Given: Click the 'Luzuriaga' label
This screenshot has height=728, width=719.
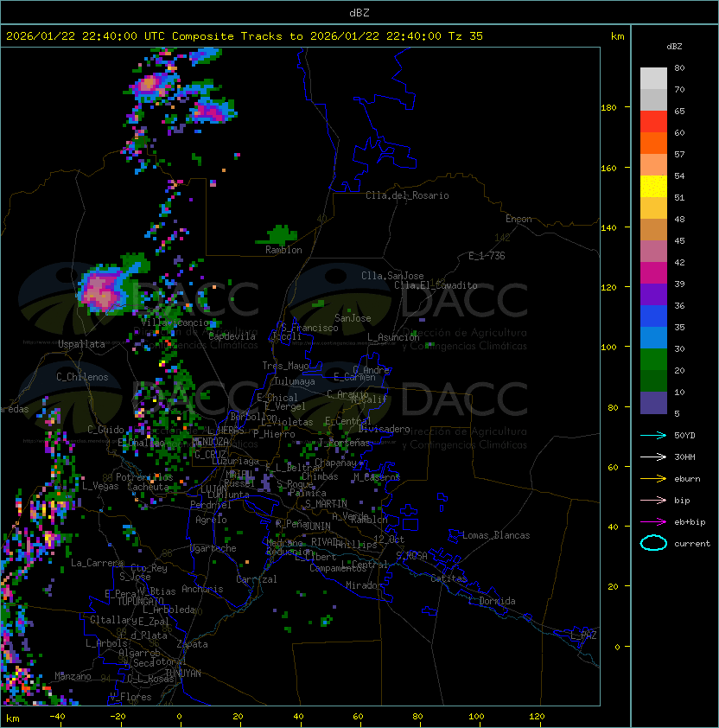Looking at the screenshot, I should click(235, 461).
